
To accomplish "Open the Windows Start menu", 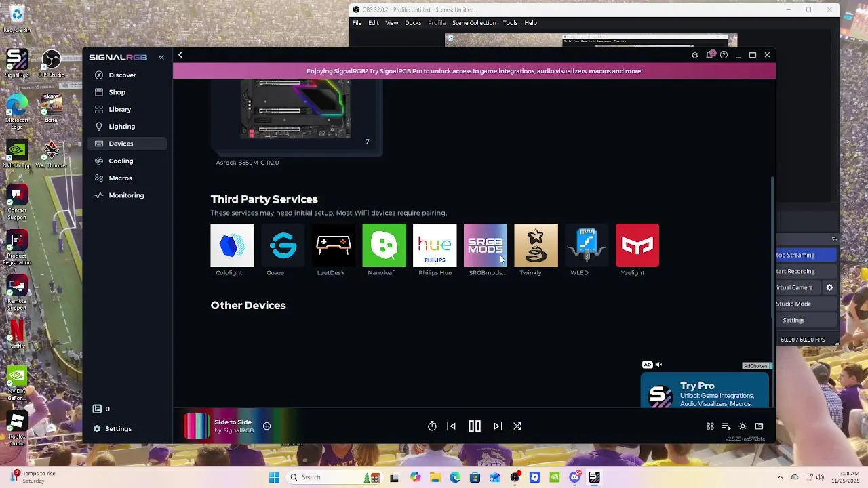I will click(274, 477).
